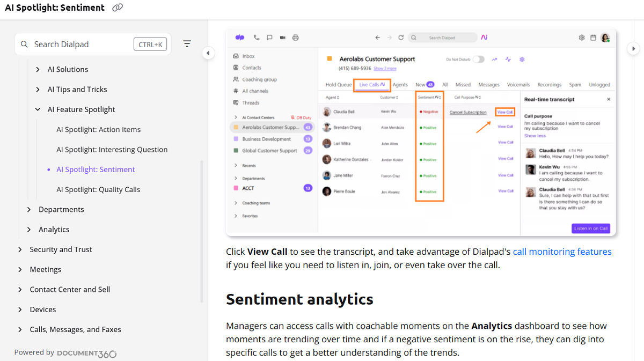Open AI Spotlight: Action Items article
Image resolution: width=644 pixels, height=361 pixels.
point(99,129)
